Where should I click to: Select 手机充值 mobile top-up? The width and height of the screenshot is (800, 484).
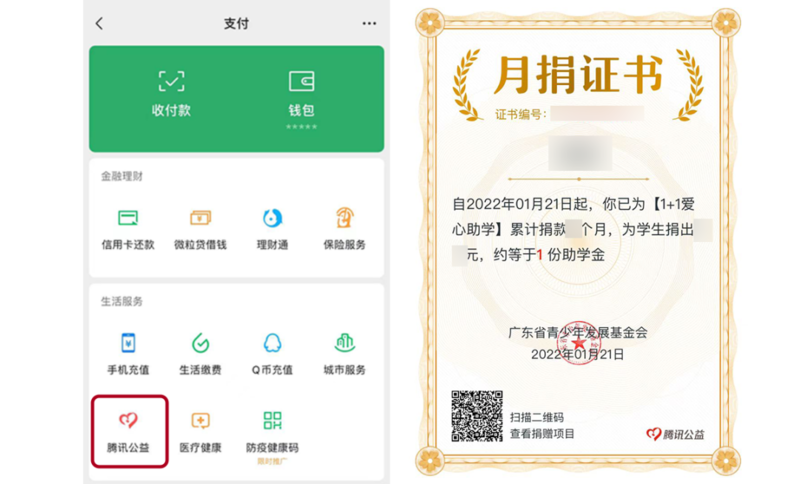(x=129, y=353)
